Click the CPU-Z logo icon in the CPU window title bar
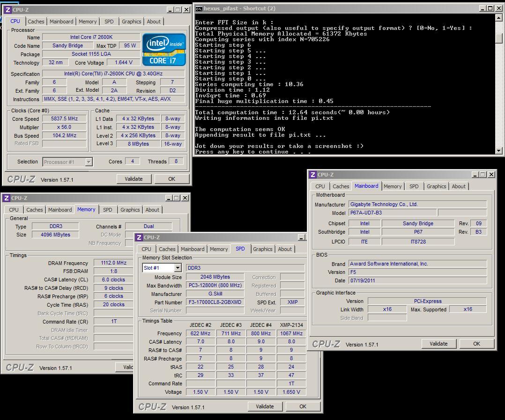 click(7, 10)
